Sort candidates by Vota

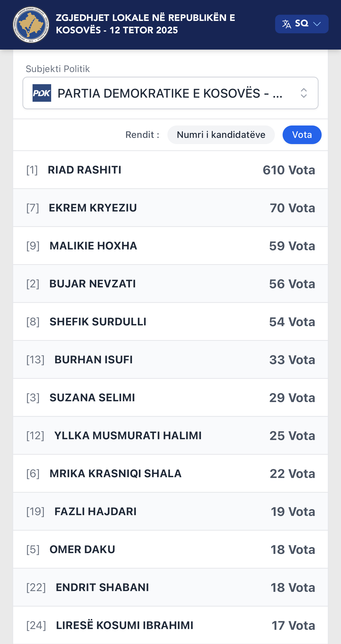302,135
